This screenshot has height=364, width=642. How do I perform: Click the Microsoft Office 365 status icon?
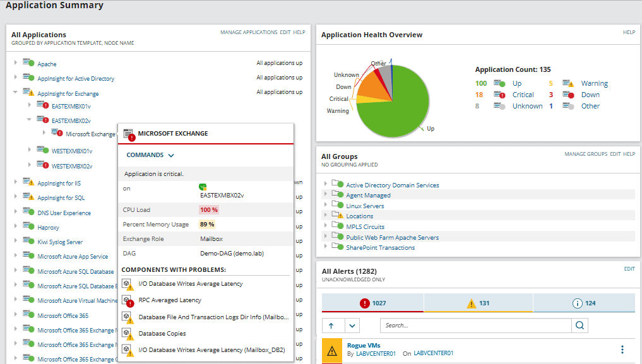(x=28, y=314)
